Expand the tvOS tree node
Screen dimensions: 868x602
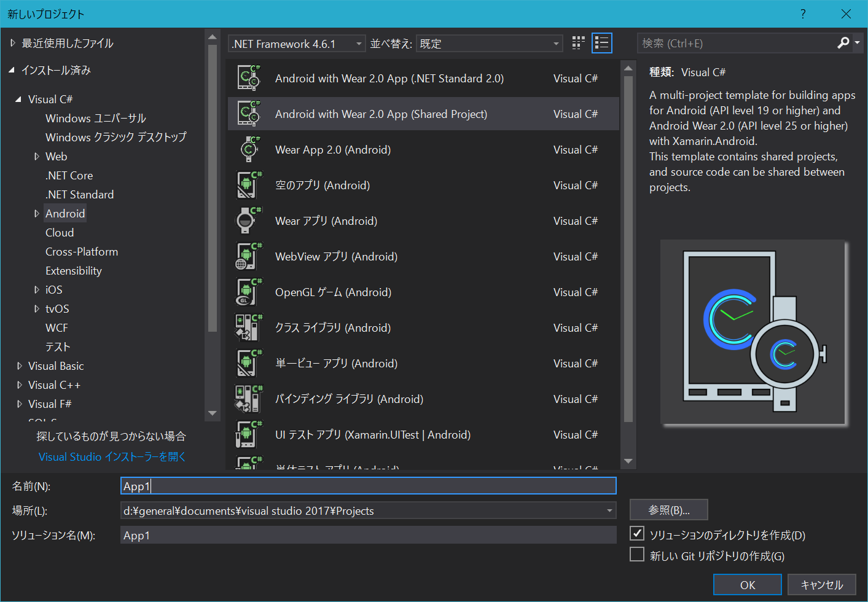pyautogui.click(x=36, y=308)
